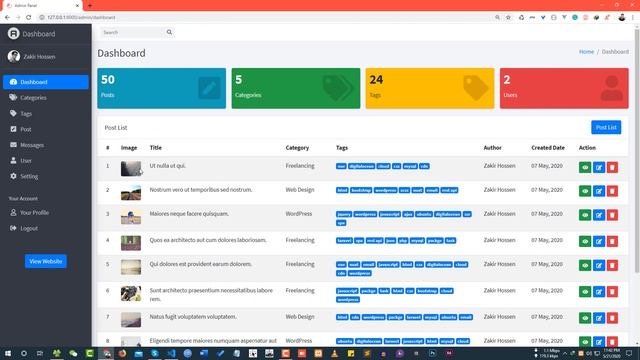Click thumbnail of post 'Maiores neque facere quisquam'

coord(131,217)
